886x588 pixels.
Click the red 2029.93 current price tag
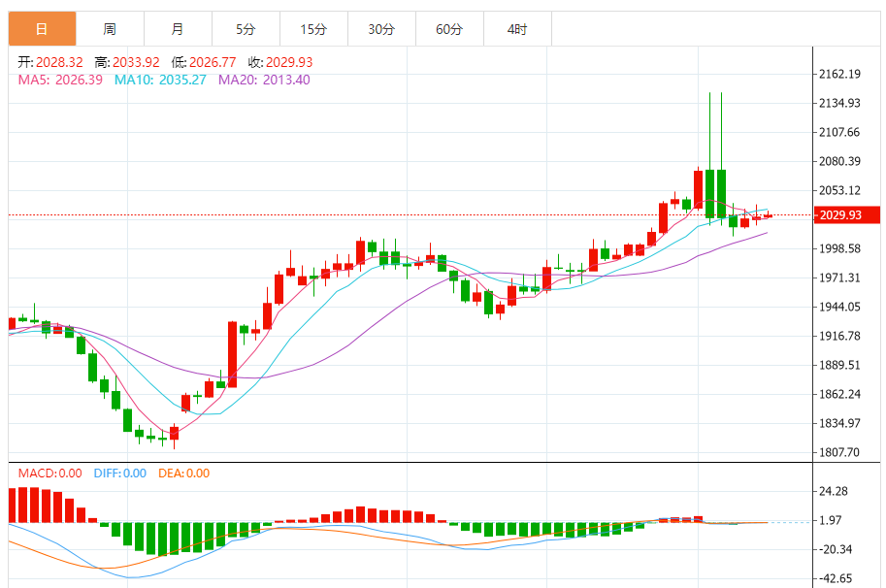846,215
